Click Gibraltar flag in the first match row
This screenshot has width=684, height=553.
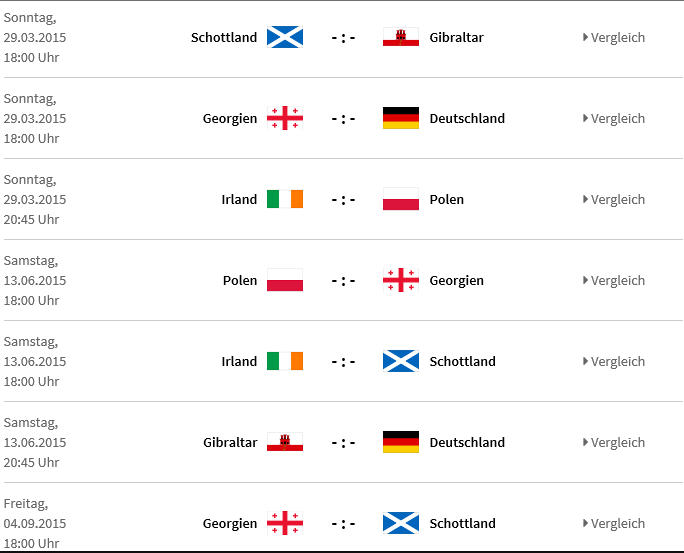click(401, 37)
